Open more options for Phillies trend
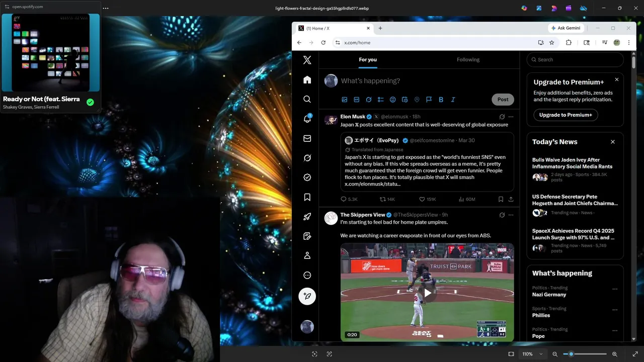 [x=614, y=310]
